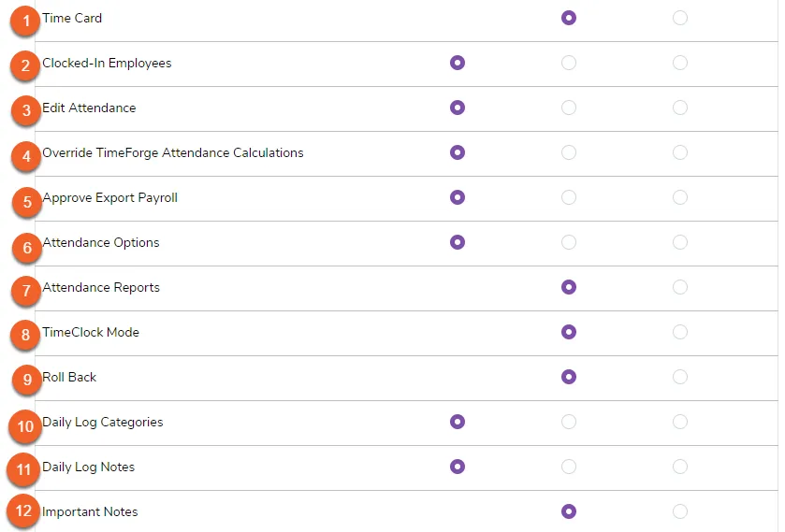The width and height of the screenshot is (785, 532).
Task: Click the orange number 1 badge
Action: 25,21
